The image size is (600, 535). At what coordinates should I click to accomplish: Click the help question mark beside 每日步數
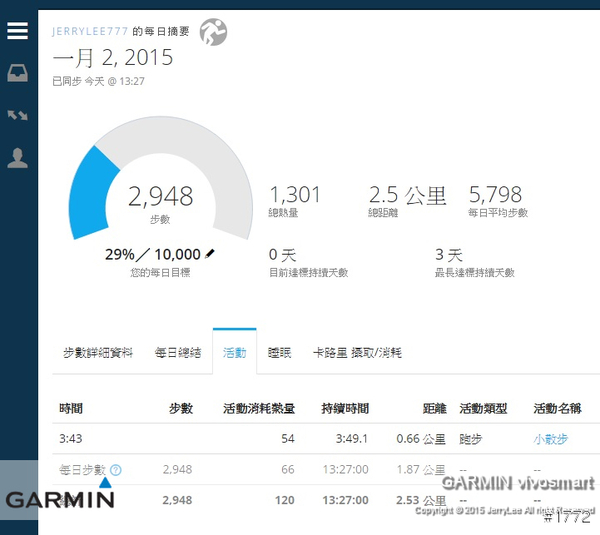[x=116, y=469]
